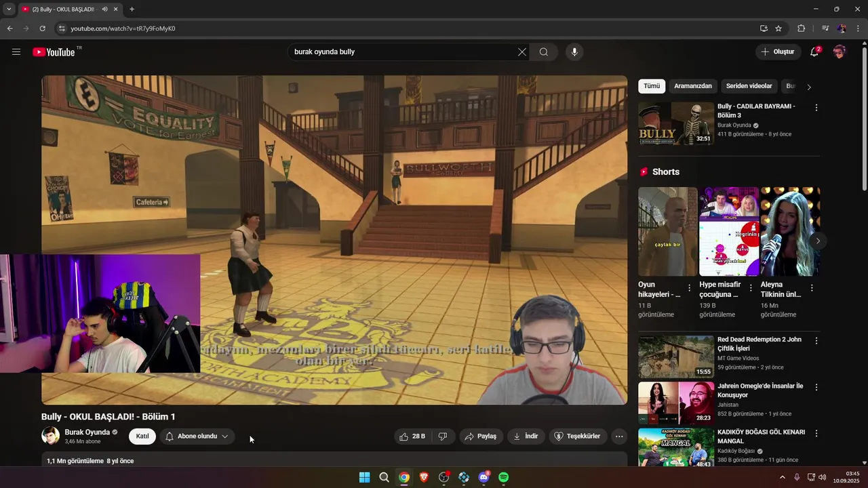The width and height of the screenshot is (868, 488).
Task: Open Chrome media controls icon
Action: (x=825, y=28)
